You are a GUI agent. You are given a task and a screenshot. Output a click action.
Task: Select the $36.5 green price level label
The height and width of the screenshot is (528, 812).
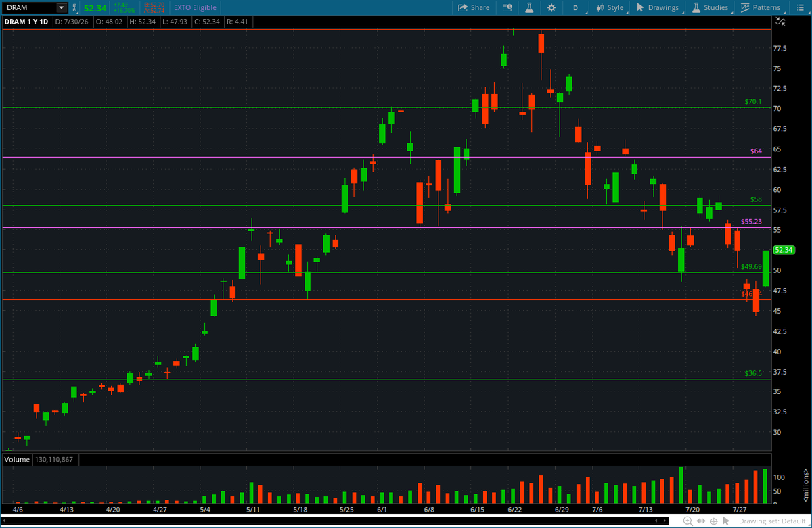753,373
